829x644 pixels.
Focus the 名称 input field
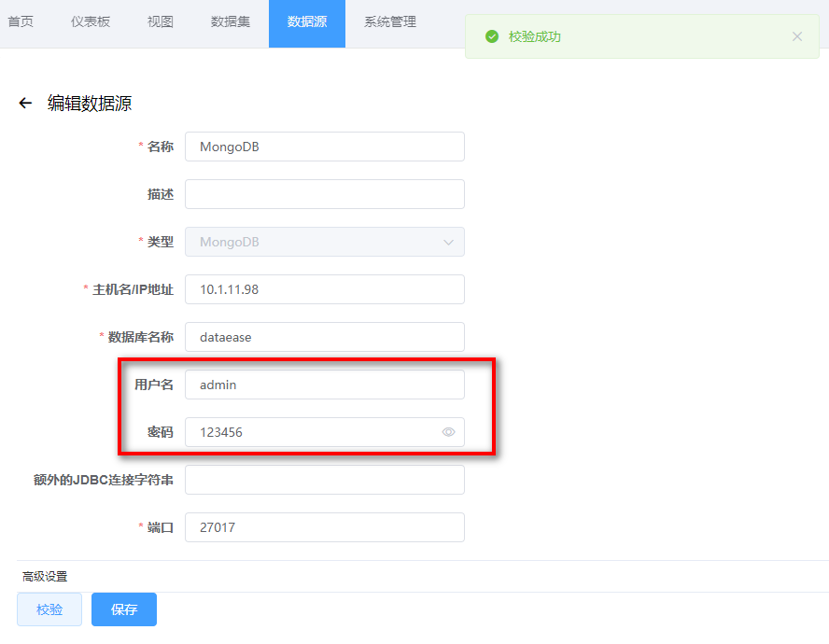tap(325, 147)
